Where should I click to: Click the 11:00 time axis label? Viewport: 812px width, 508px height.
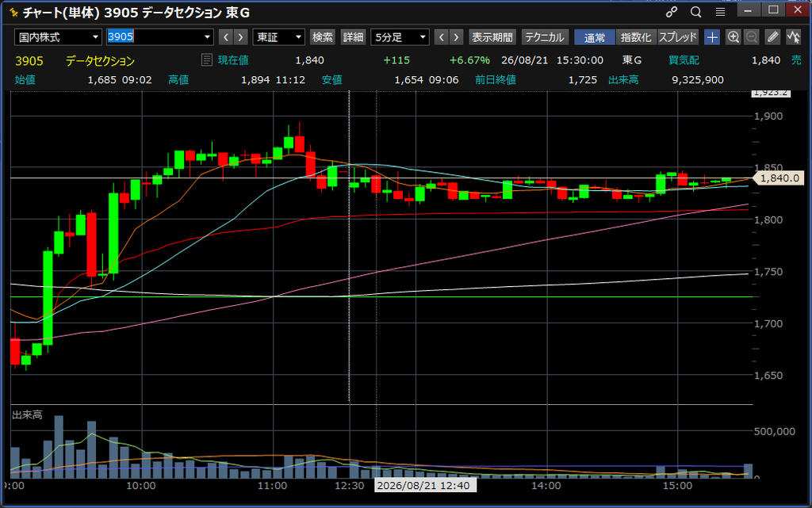(x=273, y=485)
